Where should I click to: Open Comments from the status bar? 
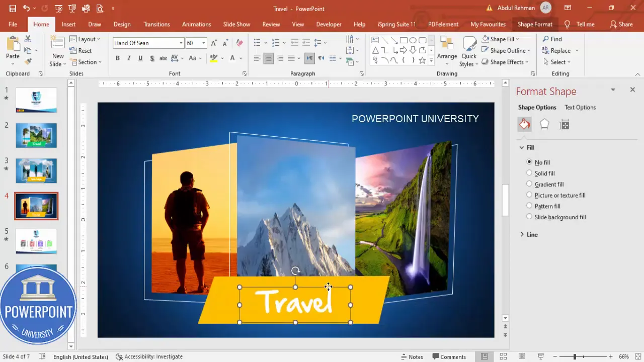click(449, 356)
